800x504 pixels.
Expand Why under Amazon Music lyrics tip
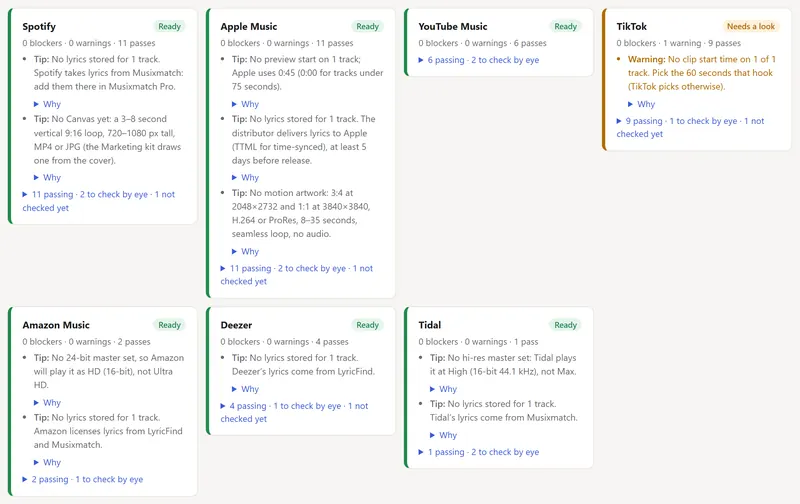coord(47,462)
